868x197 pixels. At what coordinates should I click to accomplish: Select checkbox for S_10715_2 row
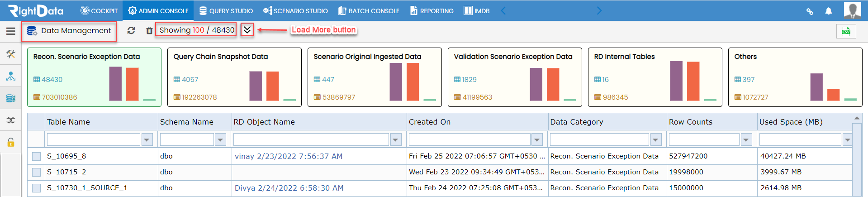click(37, 172)
